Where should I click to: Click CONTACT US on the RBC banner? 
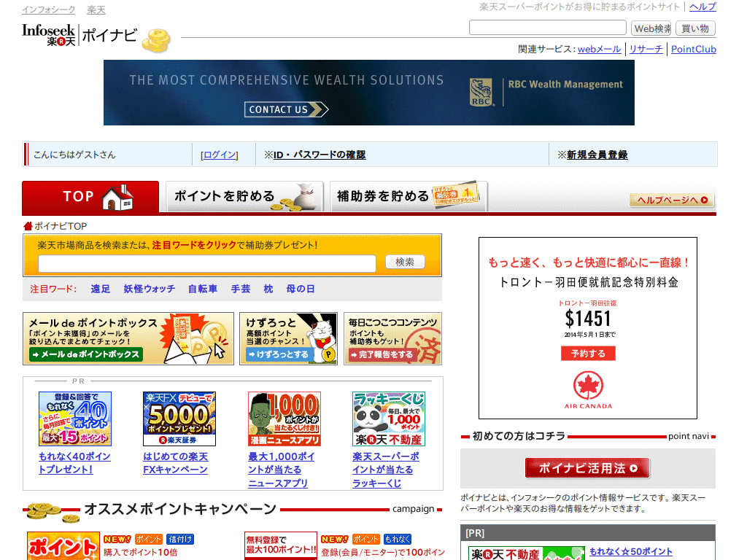[286, 109]
